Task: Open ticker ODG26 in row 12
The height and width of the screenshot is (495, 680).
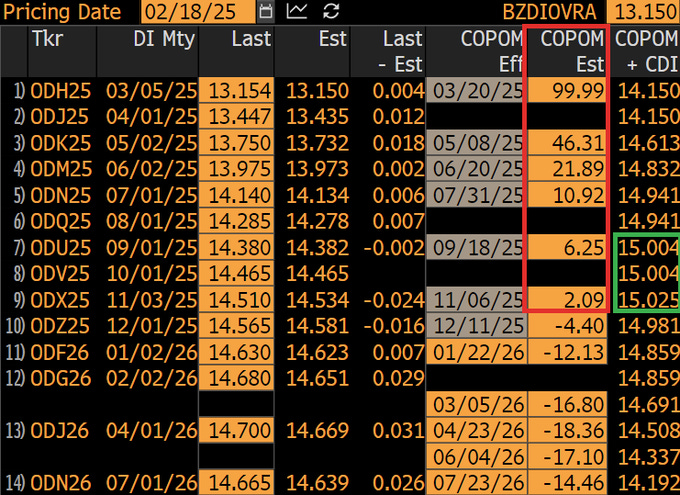Action: 61,378
